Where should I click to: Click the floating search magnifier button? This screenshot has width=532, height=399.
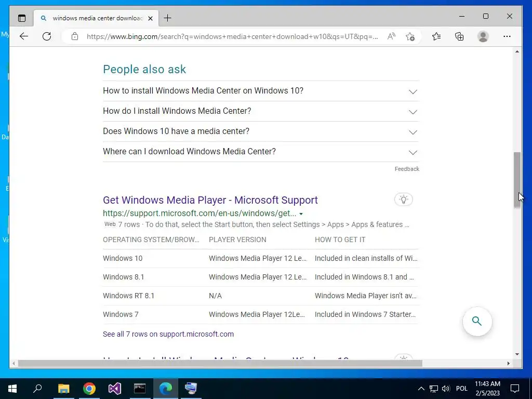(477, 321)
